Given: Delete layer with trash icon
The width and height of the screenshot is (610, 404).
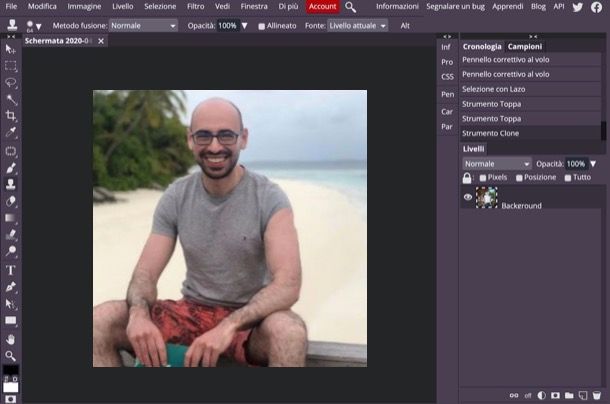Looking at the screenshot, I should [x=596, y=395].
